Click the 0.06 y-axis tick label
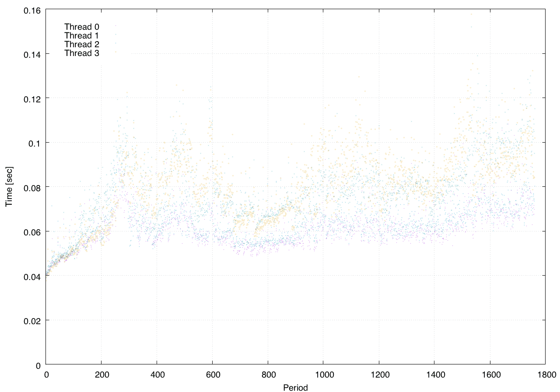The width and height of the screenshot is (560, 392). tap(32, 231)
